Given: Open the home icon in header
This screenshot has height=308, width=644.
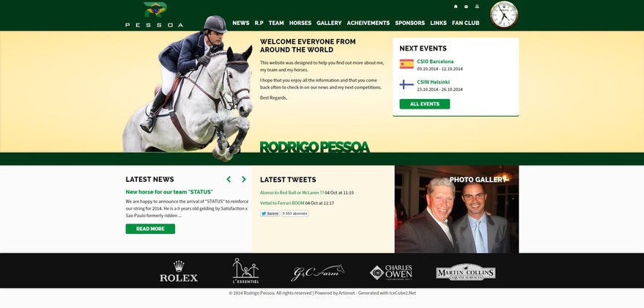Looking at the screenshot, I should pyautogui.click(x=456, y=7).
